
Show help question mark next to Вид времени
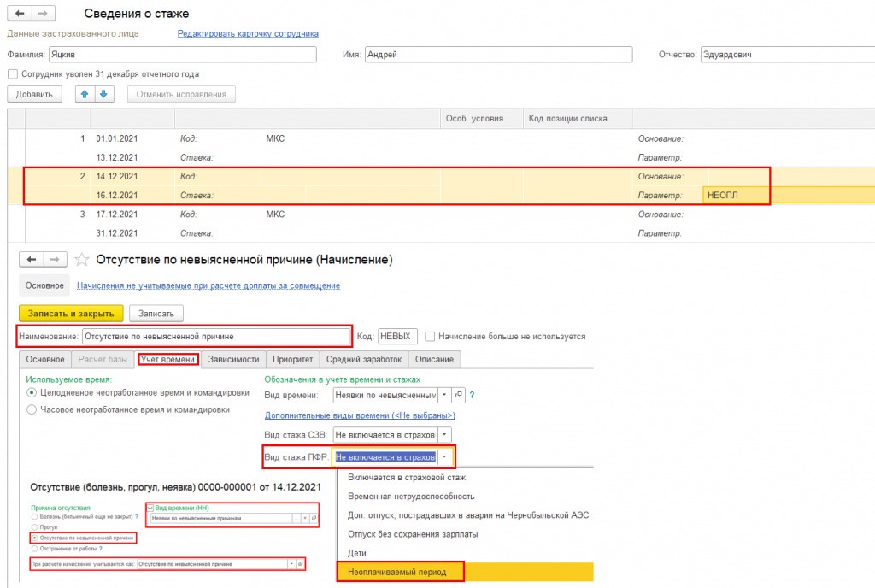pos(472,395)
